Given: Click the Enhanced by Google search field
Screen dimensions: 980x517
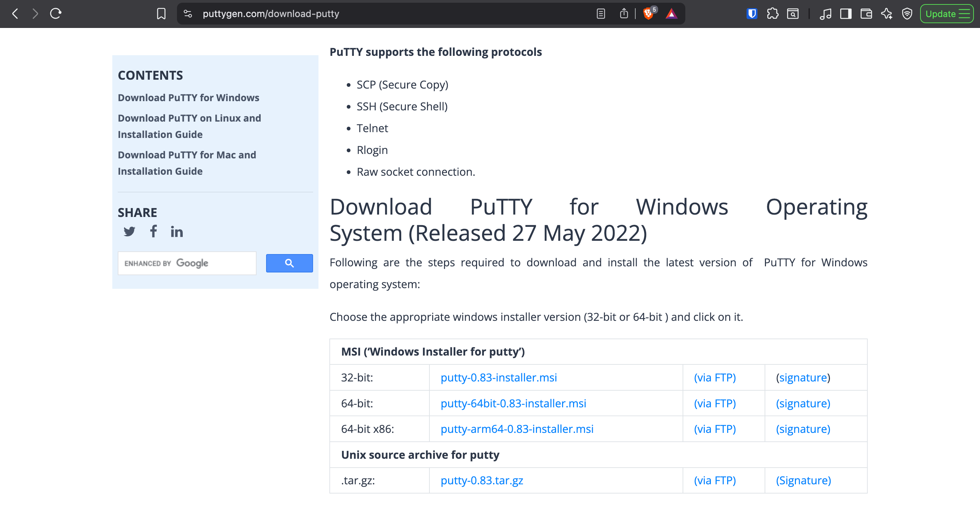Looking at the screenshot, I should 187,263.
